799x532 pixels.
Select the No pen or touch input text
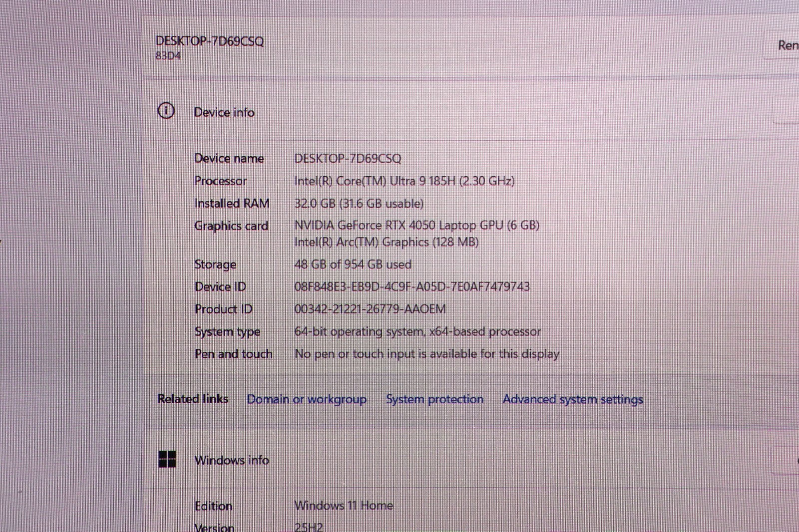pos(427,354)
